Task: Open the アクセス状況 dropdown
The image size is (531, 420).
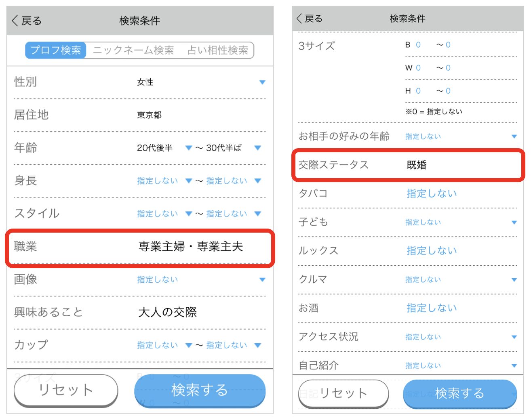Action: coord(514,337)
